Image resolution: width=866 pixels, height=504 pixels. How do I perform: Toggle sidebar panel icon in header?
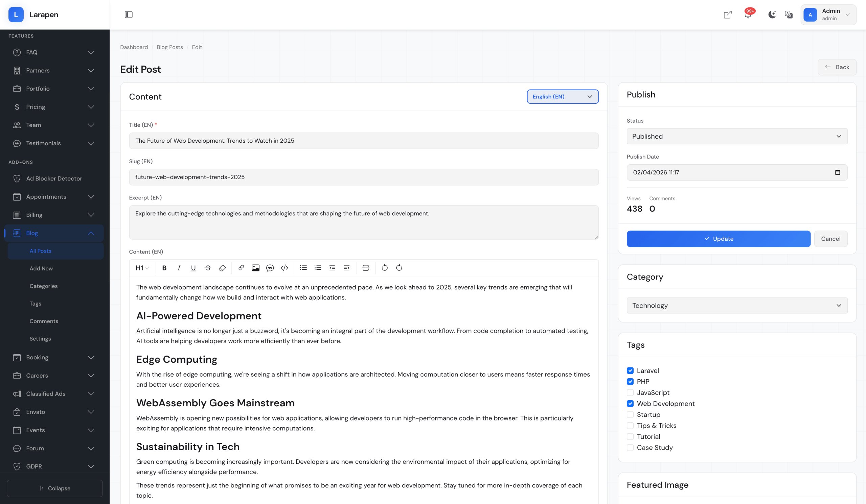tap(129, 15)
